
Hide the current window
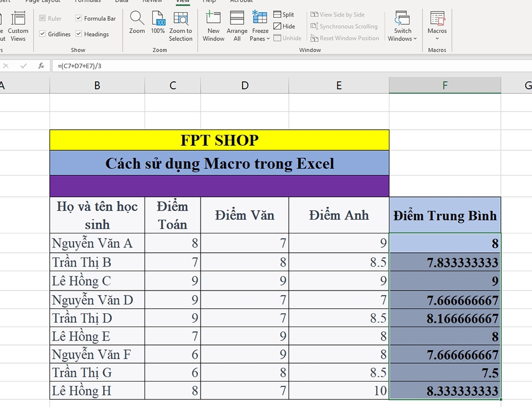tap(284, 26)
